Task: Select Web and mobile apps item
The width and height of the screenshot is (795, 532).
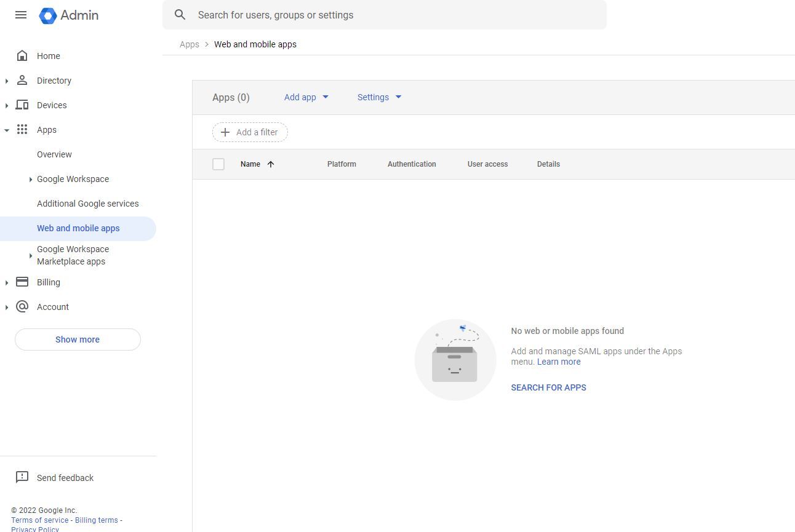Action: tap(78, 228)
